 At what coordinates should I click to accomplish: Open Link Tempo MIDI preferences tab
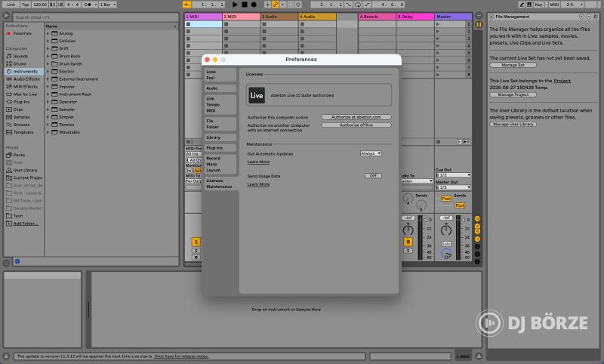(x=220, y=105)
